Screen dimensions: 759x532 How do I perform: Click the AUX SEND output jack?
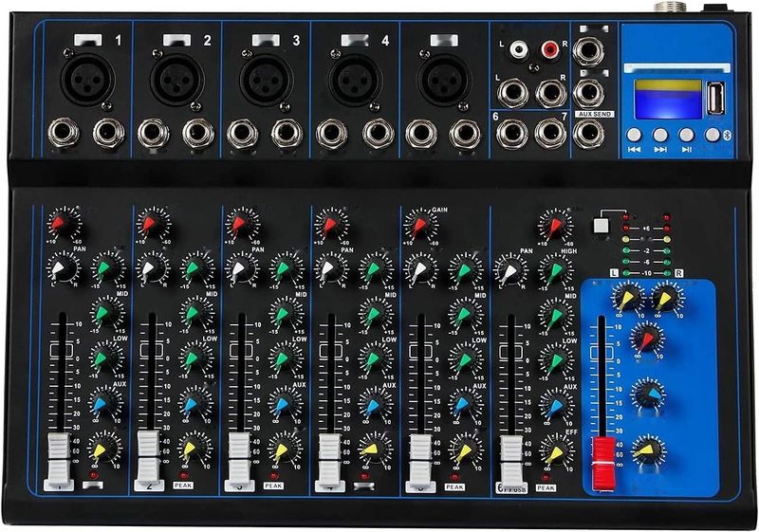coord(588,133)
